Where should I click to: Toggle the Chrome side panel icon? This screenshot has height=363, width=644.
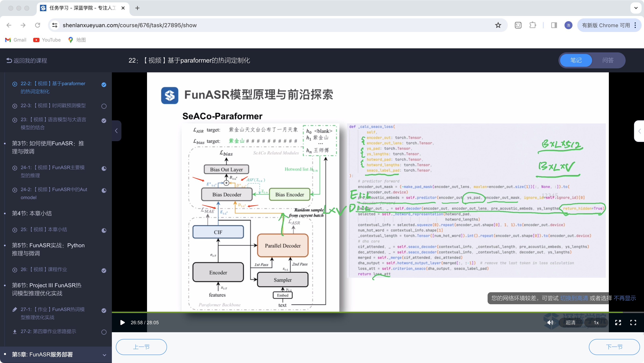point(554,25)
